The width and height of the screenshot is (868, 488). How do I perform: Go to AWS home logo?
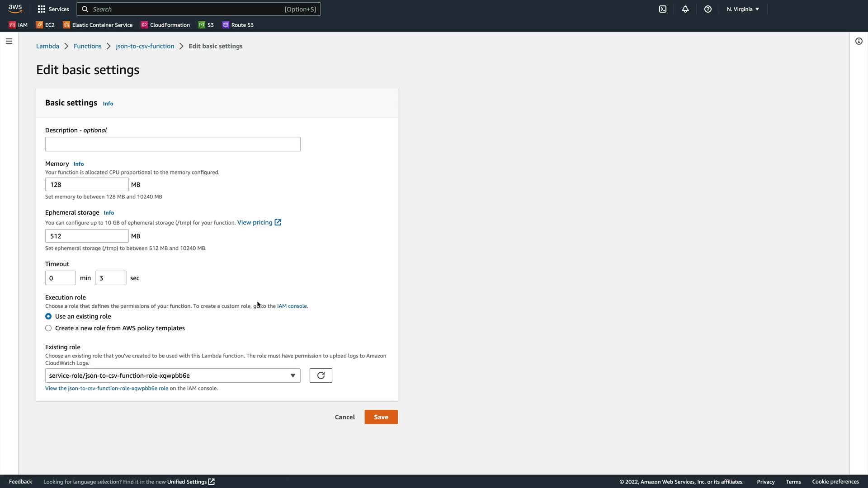(15, 9)
